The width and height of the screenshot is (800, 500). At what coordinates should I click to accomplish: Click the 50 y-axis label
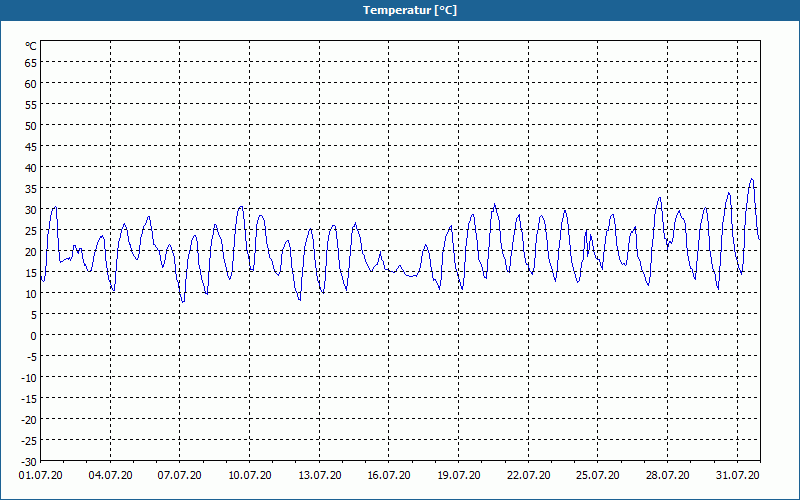click(x=31, y=126)
